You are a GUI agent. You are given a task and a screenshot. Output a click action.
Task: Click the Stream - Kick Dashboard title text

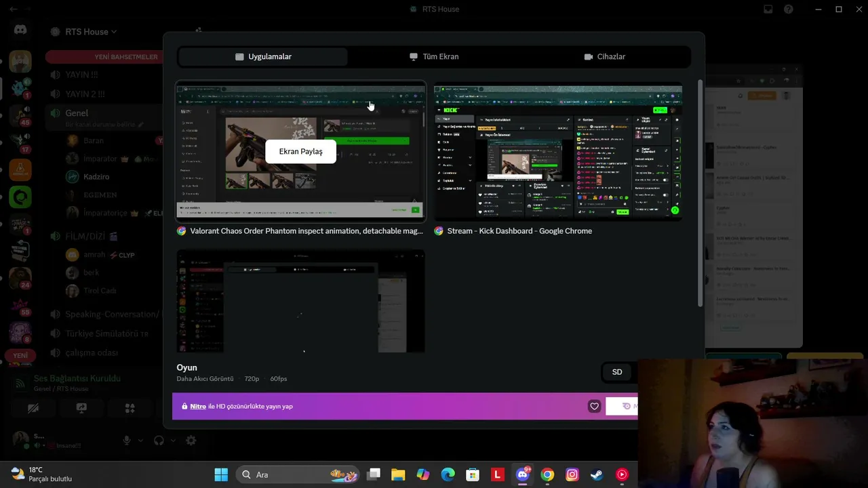point(519,231)
